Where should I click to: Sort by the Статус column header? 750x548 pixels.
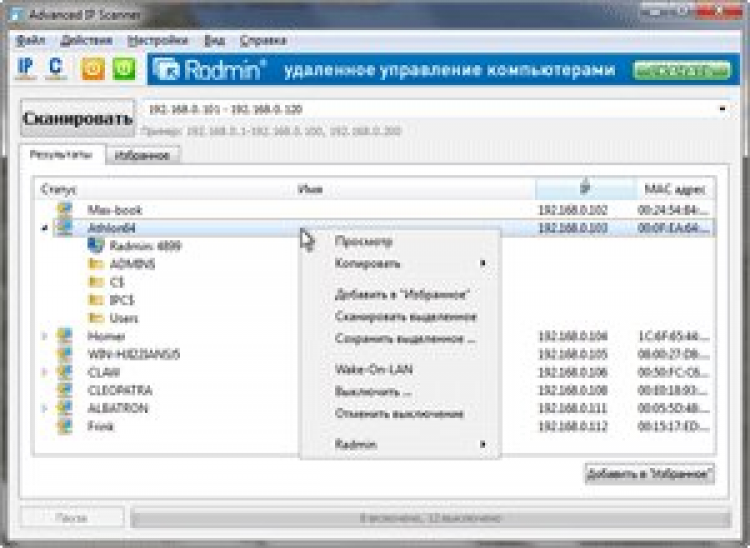pyautogui.click(x=58, y=189)
